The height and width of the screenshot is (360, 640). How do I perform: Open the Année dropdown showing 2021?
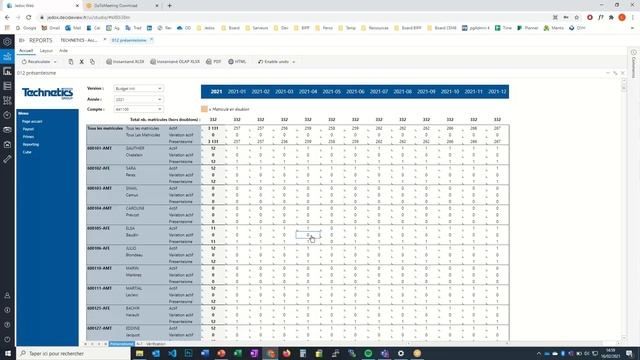[138, 99]
